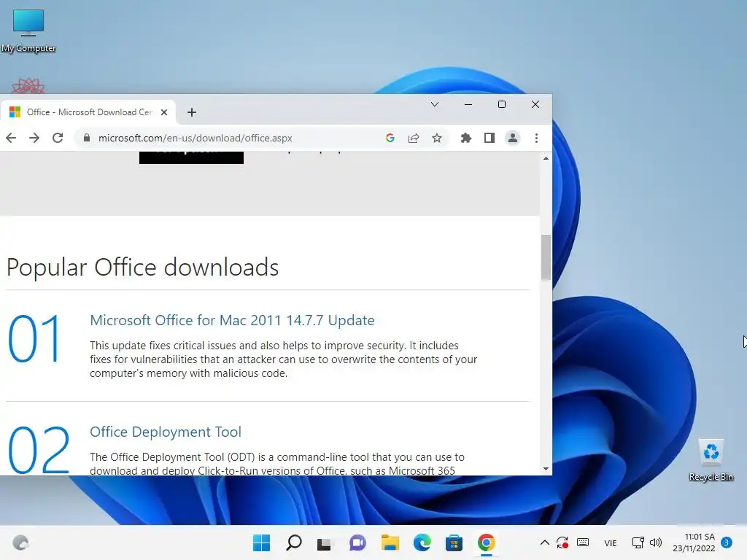Screen dimensions: 747x560
Task: Share this page using share icon
Action: (x=414, y=138)
